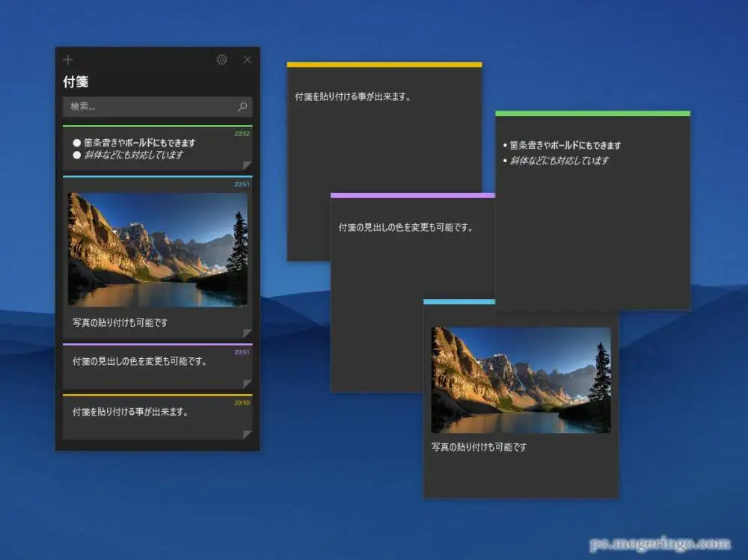Image resolution: width=748 pixels, height=560 pixels.
Task: Click folded corner icon on photo list note
Action: [247, 333]
